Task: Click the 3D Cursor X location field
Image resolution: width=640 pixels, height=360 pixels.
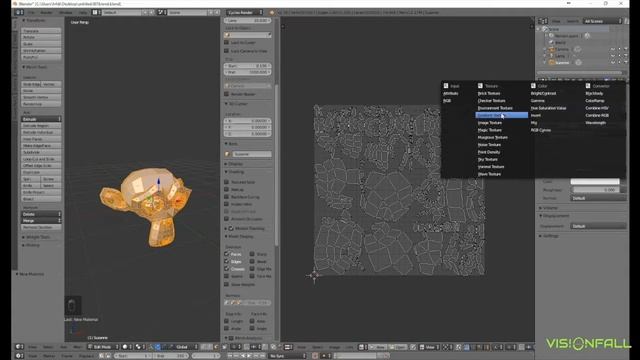Action: pos(247,121)
